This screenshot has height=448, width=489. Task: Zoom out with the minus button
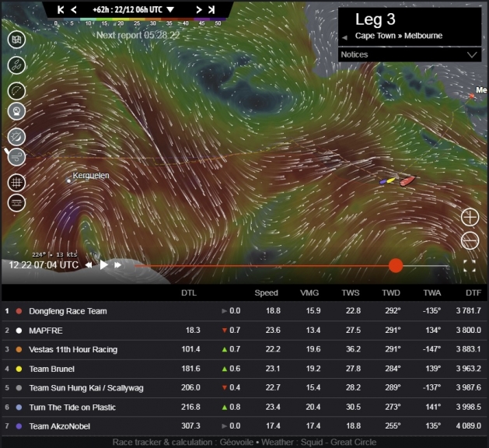[x=470, y=240]
